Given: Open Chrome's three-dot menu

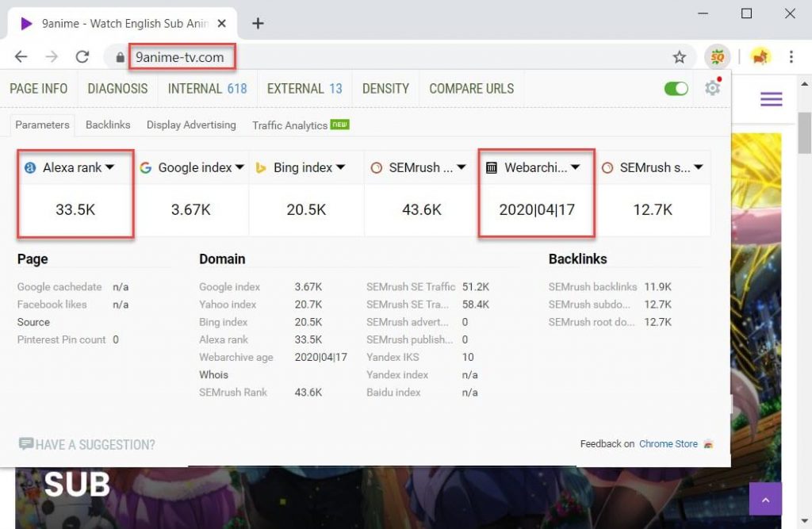Looking at the screenshot, I should (791, 56).
